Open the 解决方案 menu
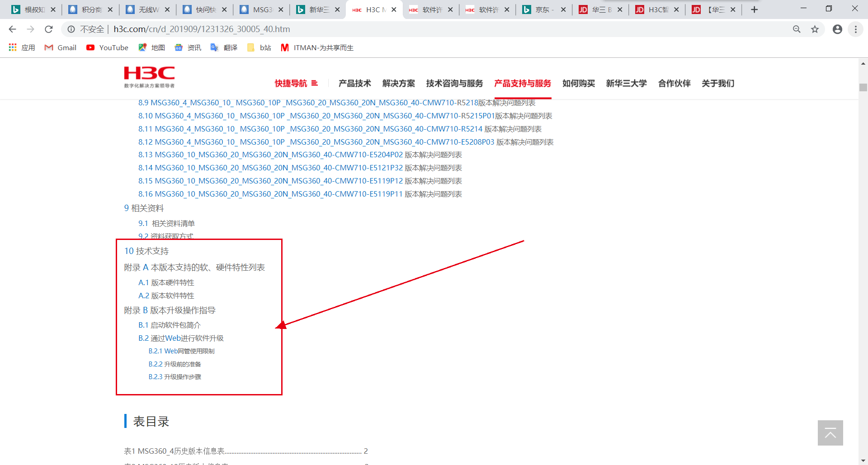 [x=399, y=83]
